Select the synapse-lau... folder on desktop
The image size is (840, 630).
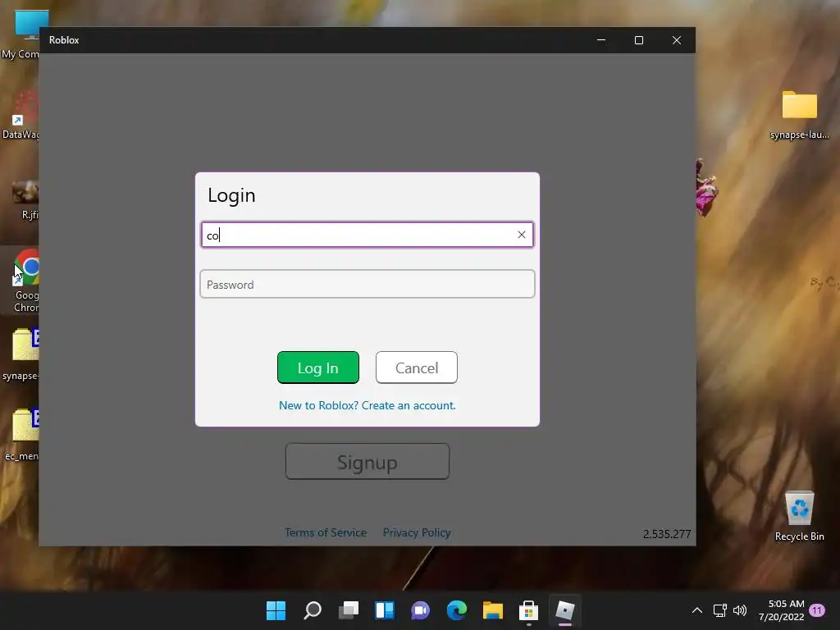point(799,115)
